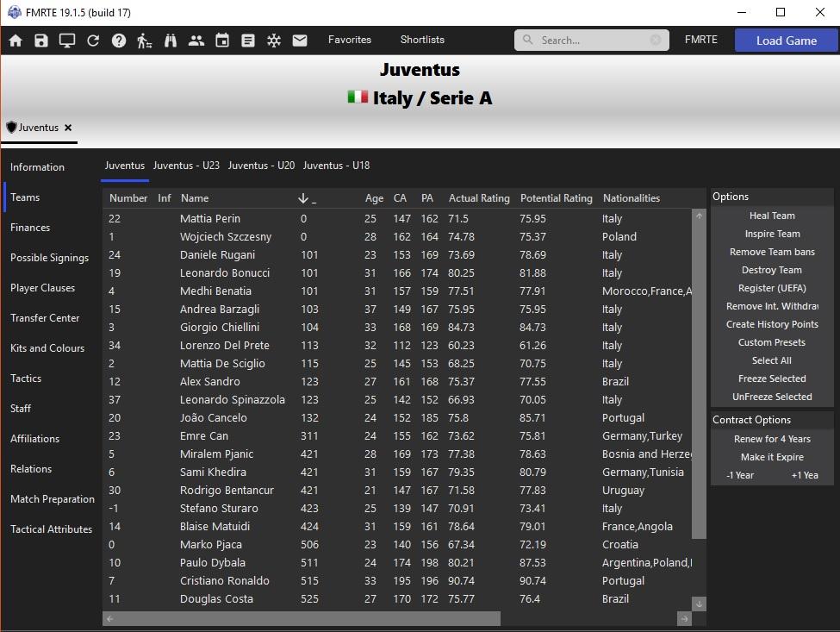Click Remove Team bans option
Screen dimensions: 840x632
772,252
